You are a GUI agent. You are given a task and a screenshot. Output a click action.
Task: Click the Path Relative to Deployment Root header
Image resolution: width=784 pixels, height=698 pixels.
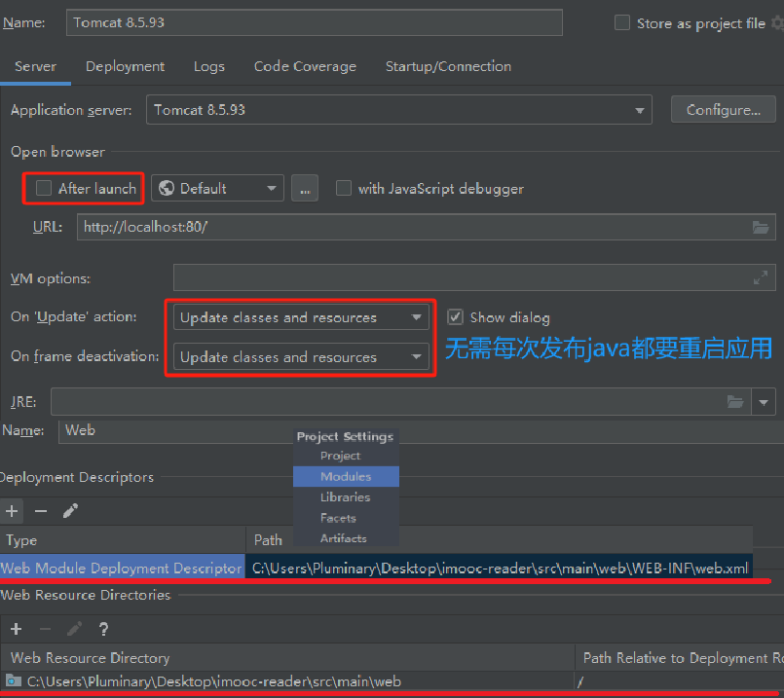680,658
